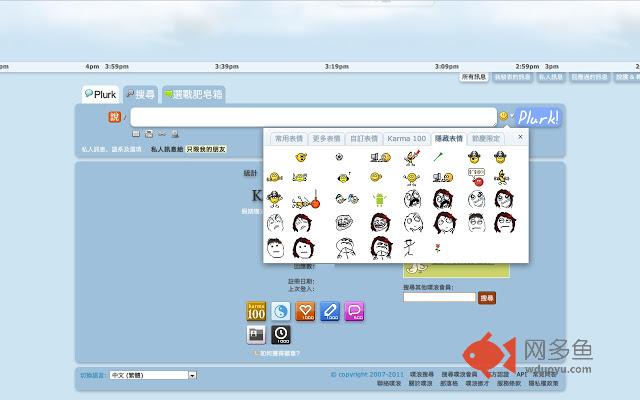
Task: Close the emoticon picker panel
Action: (520, 137)
